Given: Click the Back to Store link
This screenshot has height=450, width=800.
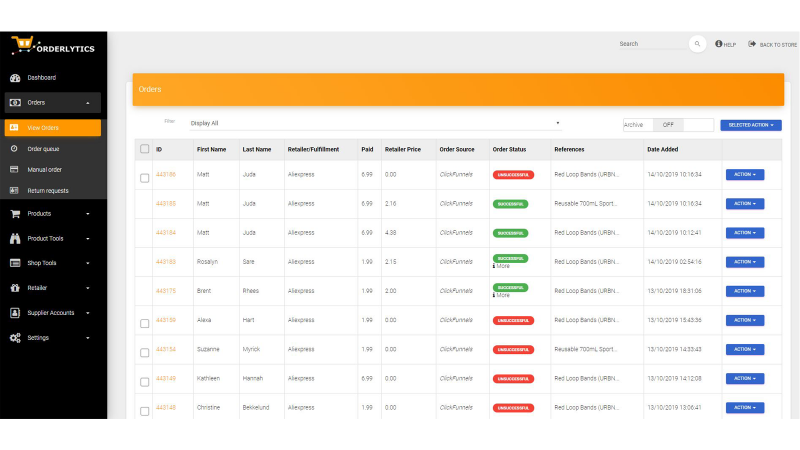Looking at the screenshot, I should (772, 44).
